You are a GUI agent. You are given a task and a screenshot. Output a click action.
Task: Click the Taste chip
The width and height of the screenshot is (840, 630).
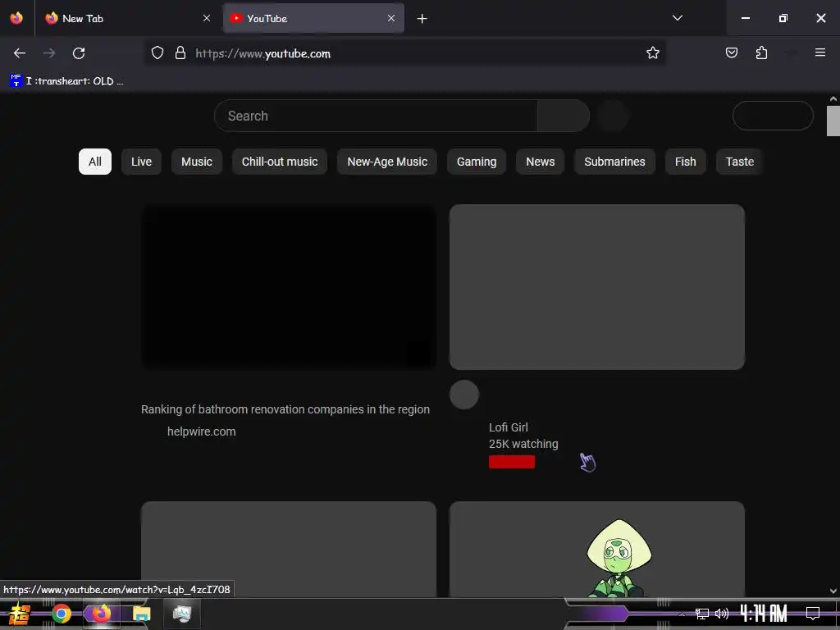pyautogui.click(x=739, y=162)
